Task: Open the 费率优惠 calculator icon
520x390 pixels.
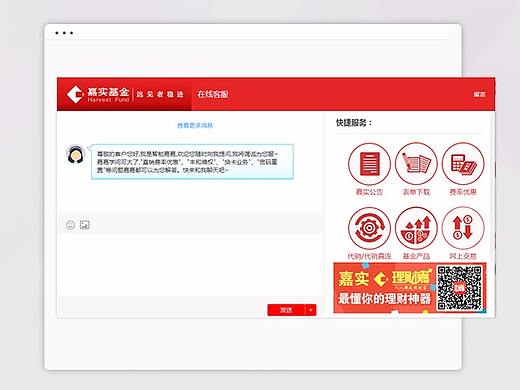Action: point(463,164)
